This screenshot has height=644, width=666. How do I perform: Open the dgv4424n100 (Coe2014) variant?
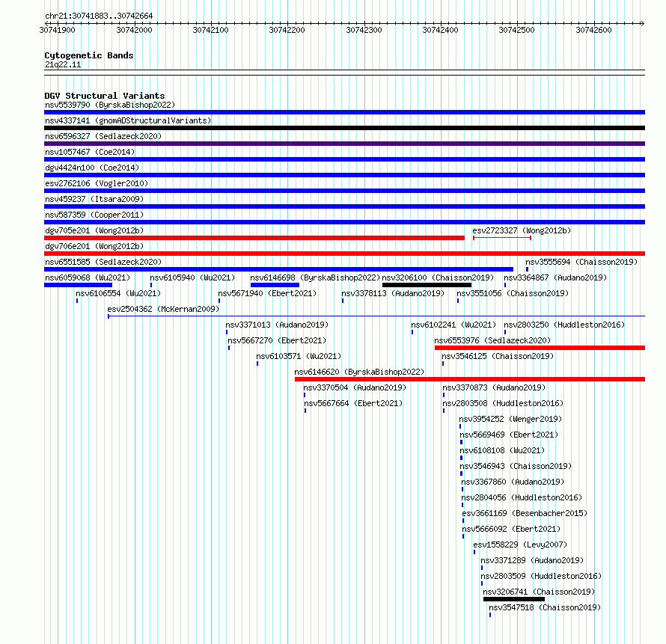(92, 168)
